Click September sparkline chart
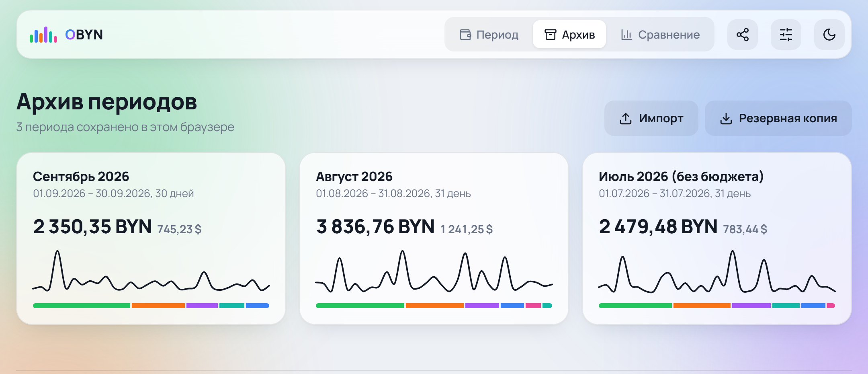The height and width of the screenshot is (374, 868). click(x=151, y=270)
